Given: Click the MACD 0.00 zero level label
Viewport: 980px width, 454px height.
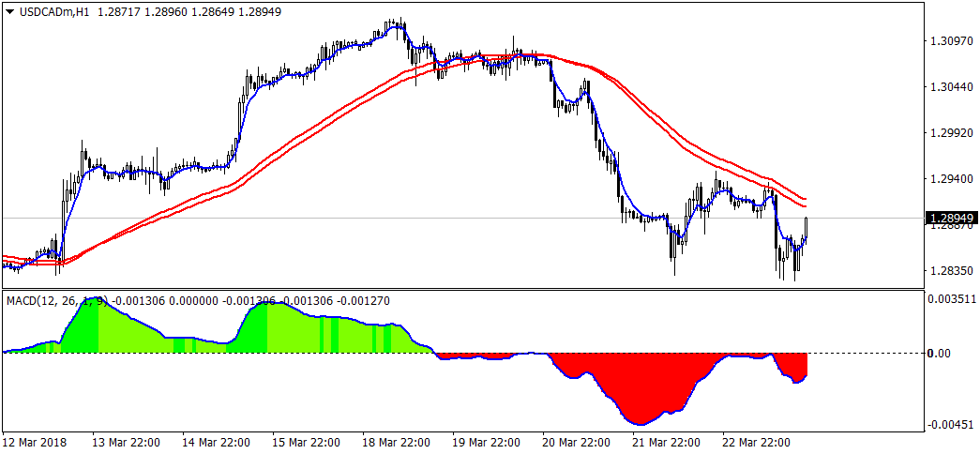Looking at the screenshot, I should pyautogui.click(x=940, y=354).
